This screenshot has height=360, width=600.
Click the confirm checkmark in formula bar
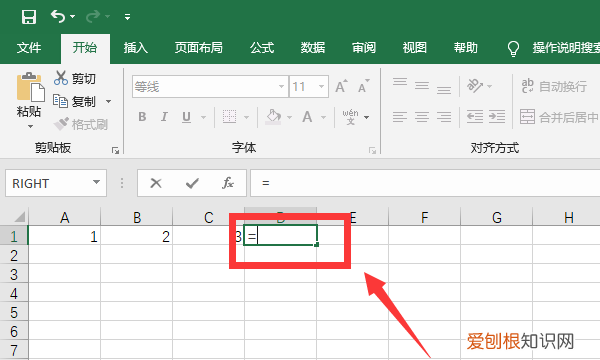(x=192, y=183)
